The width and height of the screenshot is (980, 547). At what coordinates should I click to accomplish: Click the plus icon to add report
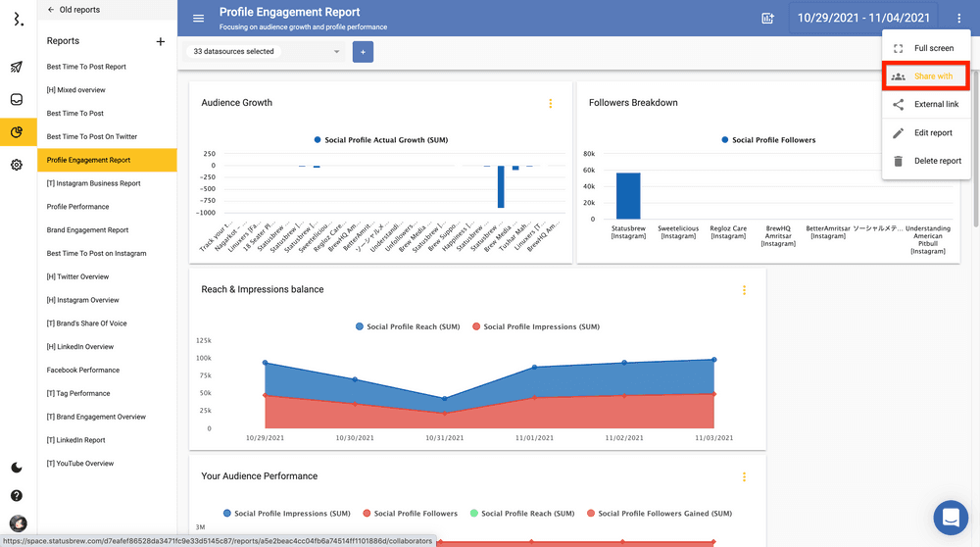coord(161,41)
